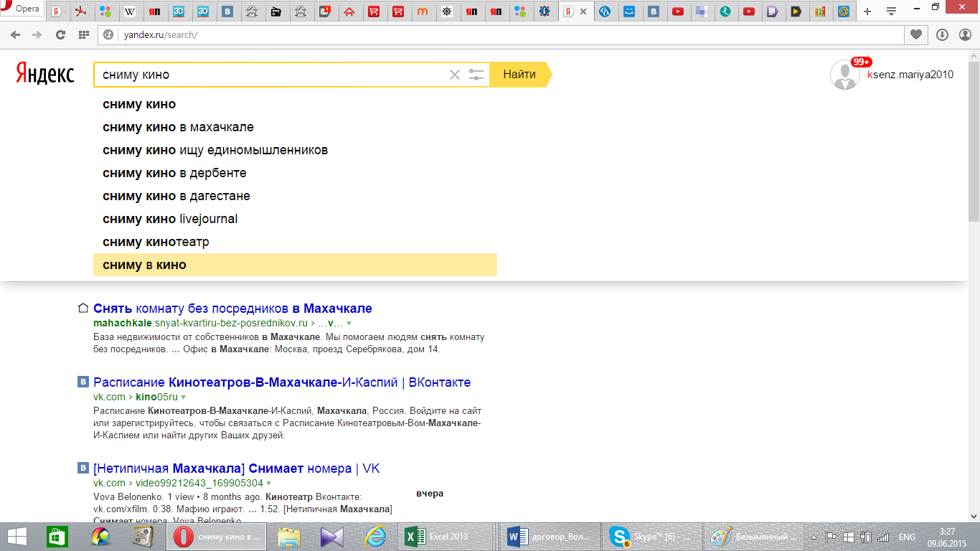Open '[Нетипичная Махачкала] Снимает номера' result
Image resolution: width=980 pixels, height=551 pixels.
point(237,468)
